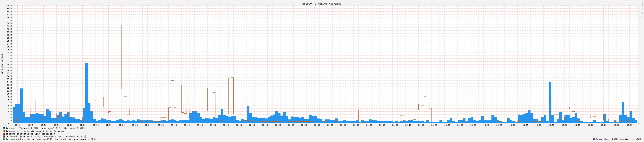Screen dimensions: 644x142
Task: Click the green recommended average legend marker
Action: (x=4, y=139)
